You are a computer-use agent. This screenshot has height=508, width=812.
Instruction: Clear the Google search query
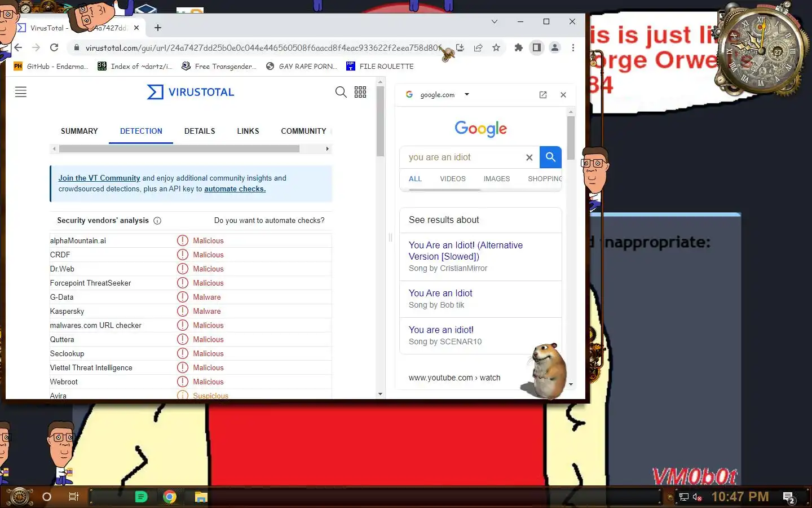[529, 157]
